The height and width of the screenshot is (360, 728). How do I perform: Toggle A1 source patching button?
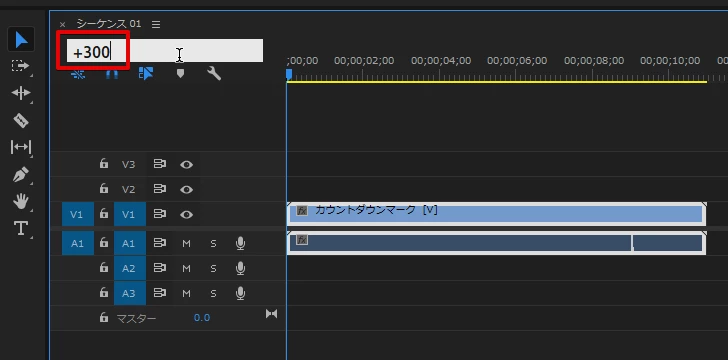coord(78,243)
